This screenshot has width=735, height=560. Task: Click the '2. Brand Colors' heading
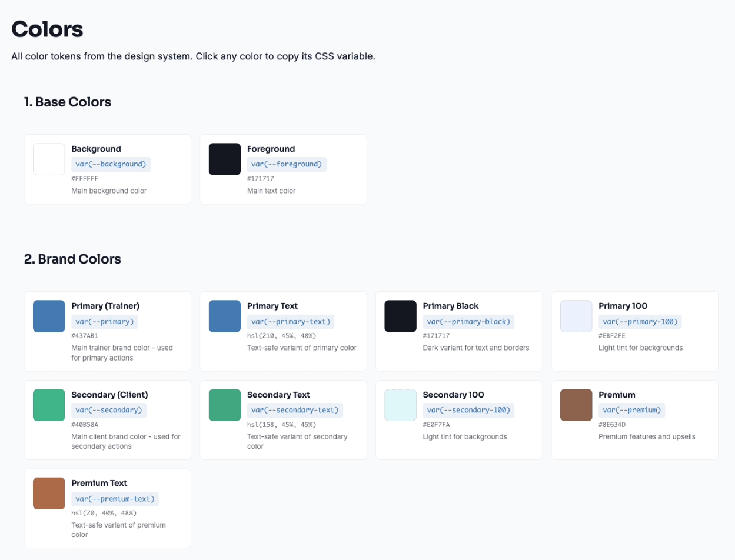tap(72, 259)
